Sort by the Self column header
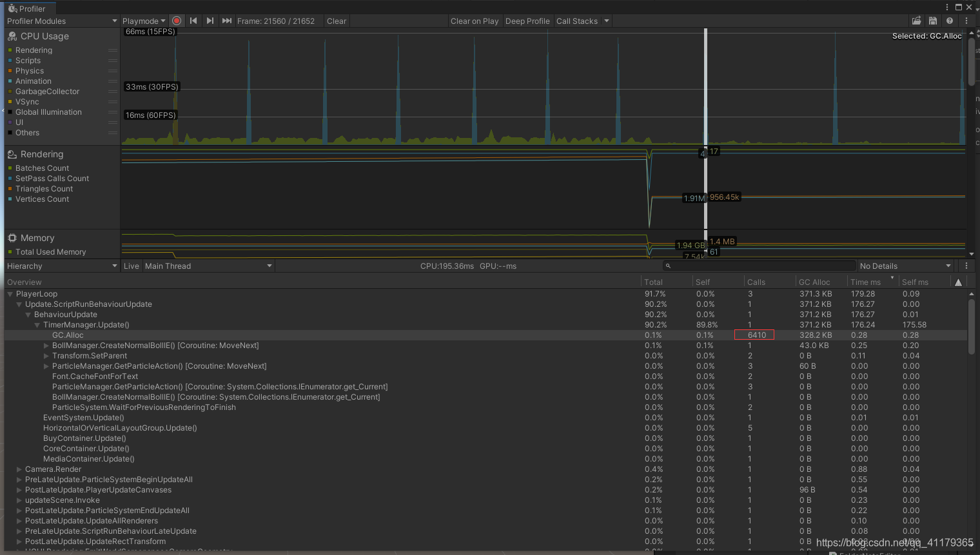The width and height of the screenshot is (980, 555). (718, 282)
